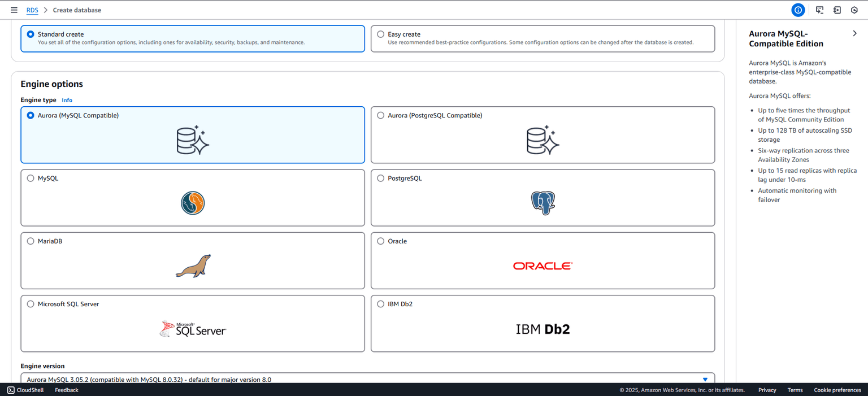Select the MySQL engine radio button

click(x=31, y=179)
